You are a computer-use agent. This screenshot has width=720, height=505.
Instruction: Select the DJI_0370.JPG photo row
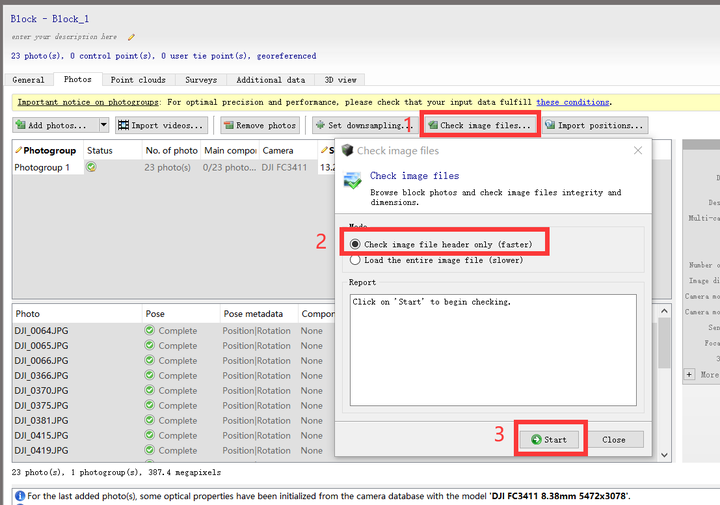(x=42, y=390)
